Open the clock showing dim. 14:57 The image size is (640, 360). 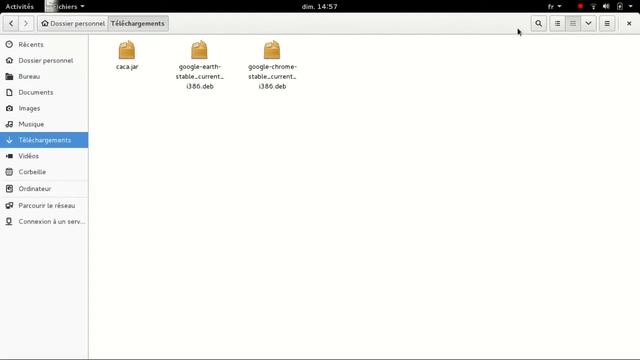(x=320, y=7)
